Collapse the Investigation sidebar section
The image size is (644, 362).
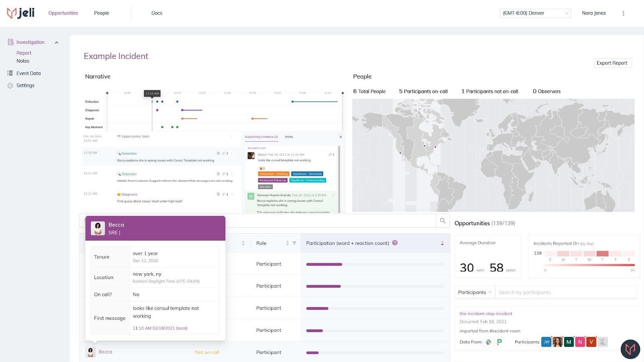coord(56,42)
